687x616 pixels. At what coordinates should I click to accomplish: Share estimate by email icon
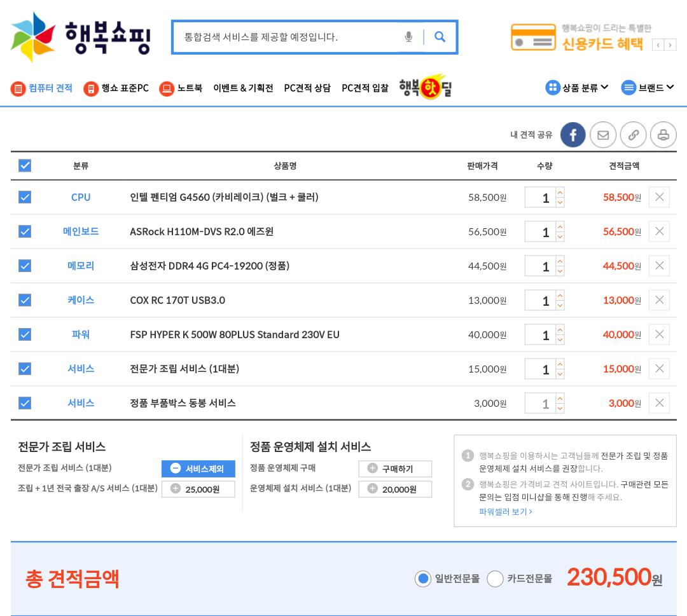(603, 135)
